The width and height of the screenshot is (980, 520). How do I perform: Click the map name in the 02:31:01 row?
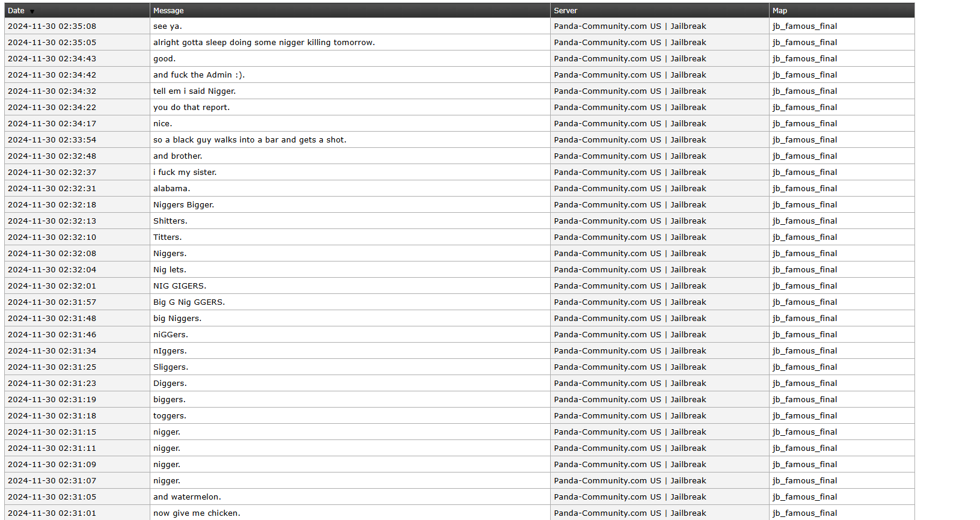tap(804, 513)
